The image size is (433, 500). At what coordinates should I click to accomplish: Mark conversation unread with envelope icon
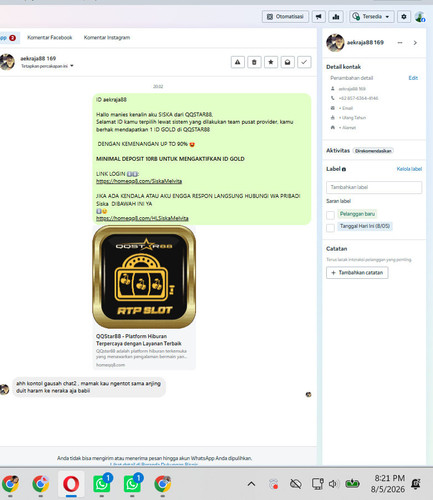coord(287,62)
